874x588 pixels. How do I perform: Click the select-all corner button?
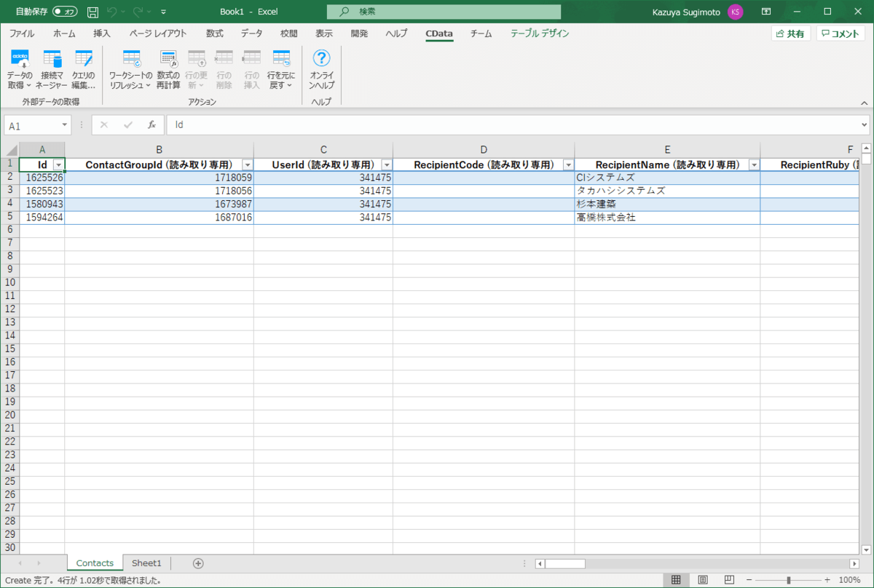click(x=9, y=149)
